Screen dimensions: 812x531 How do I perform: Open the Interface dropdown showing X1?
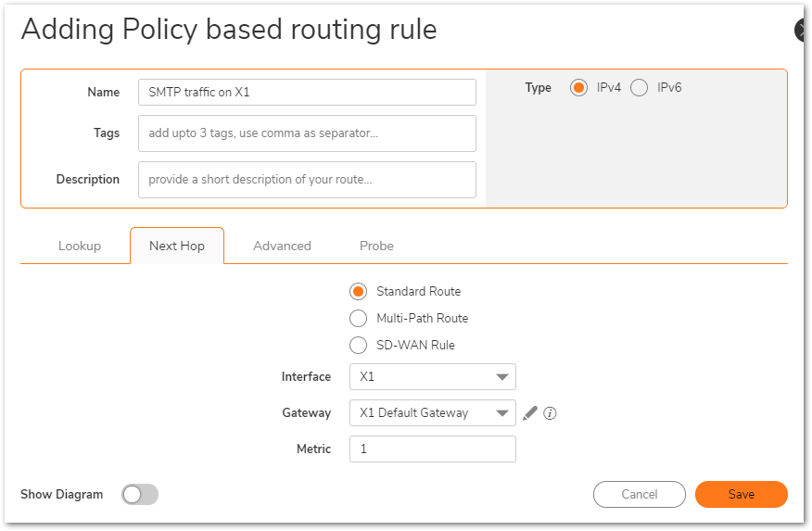(x=432, y=377)
